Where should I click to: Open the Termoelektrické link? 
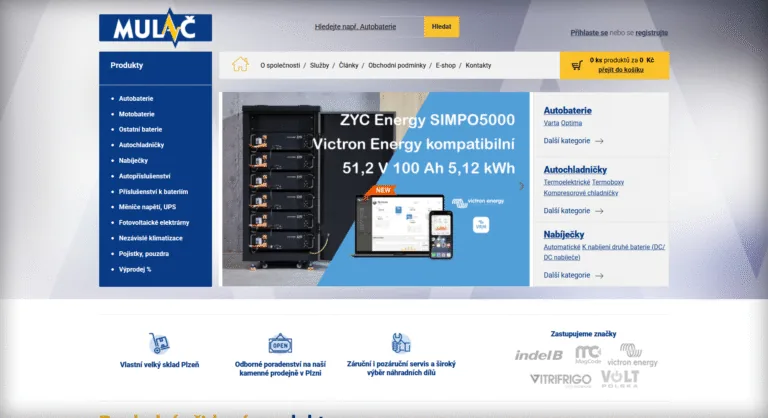[567, 182]
